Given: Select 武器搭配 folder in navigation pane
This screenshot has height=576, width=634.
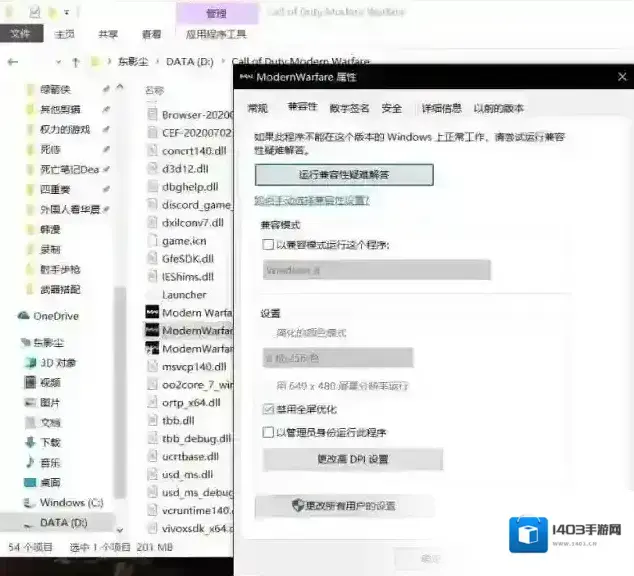Looking at the screenshot, I should point(60,289).
